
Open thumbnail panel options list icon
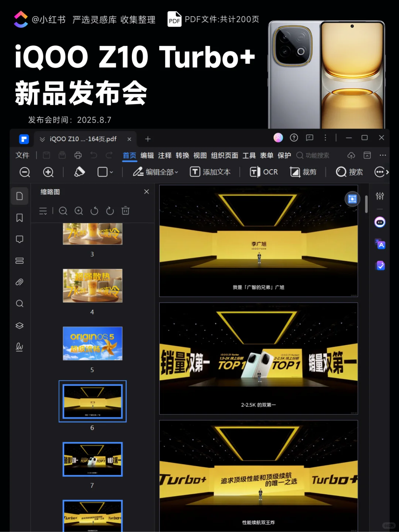(x=43, y=211)
